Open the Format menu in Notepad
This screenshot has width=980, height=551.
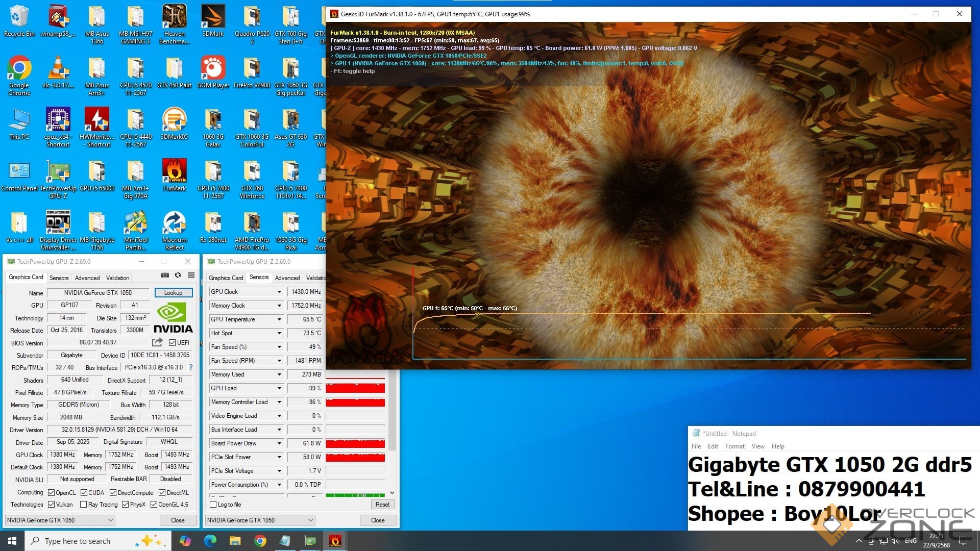(x=734, y=446)
